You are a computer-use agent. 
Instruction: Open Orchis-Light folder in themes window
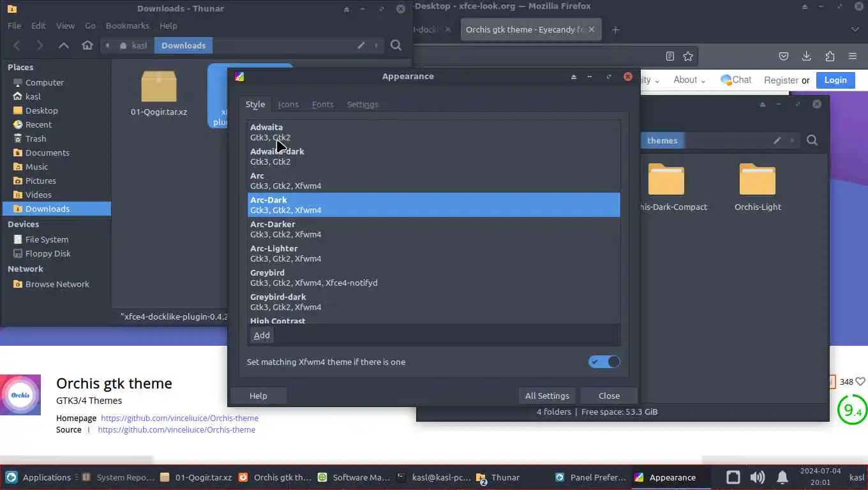pos(758,188)
